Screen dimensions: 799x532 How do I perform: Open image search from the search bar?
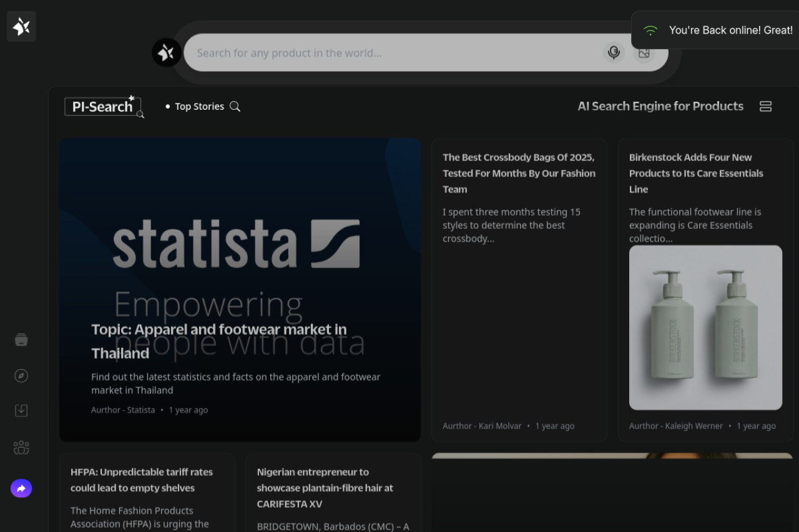tap(644, 52)
